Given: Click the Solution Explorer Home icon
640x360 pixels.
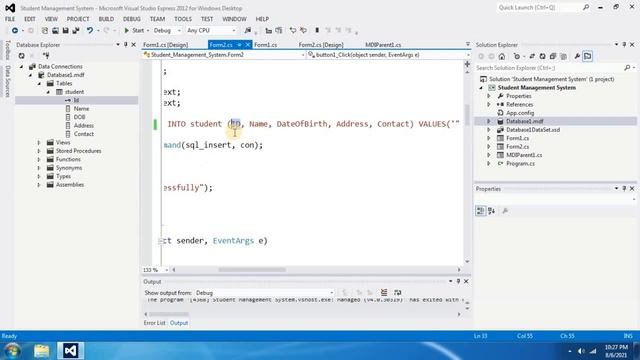Looking at the screenshot, I should pyautogui.click(x=502, y=56).
